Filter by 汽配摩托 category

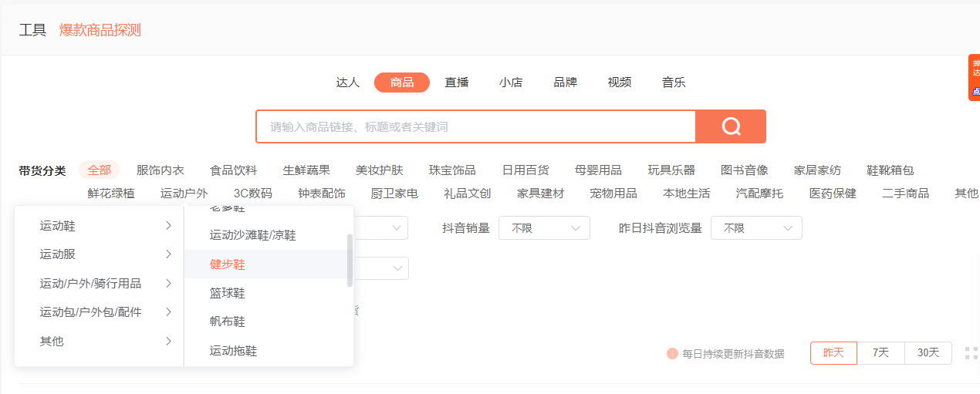pyautogui.click(x=759, y=194)
